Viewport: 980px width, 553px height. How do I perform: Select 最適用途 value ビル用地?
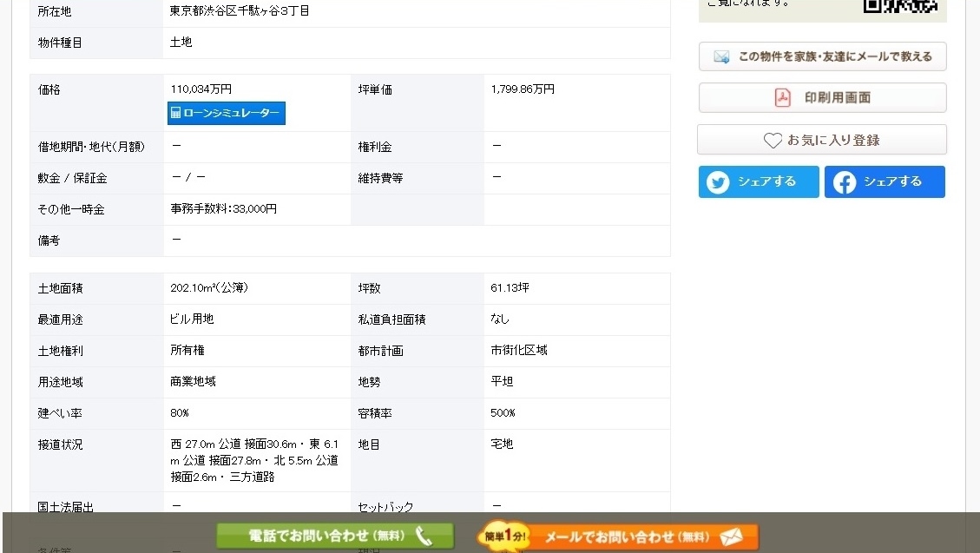(x=192, y=319)
